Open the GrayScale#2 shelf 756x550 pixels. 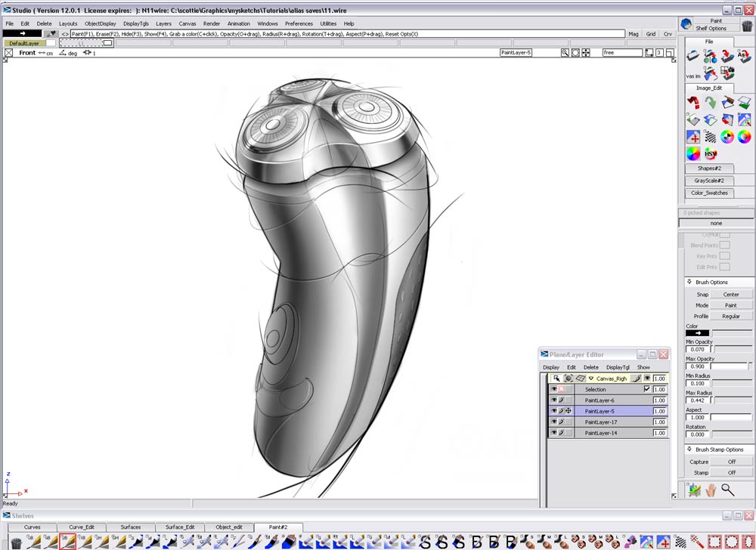(709, 181)
